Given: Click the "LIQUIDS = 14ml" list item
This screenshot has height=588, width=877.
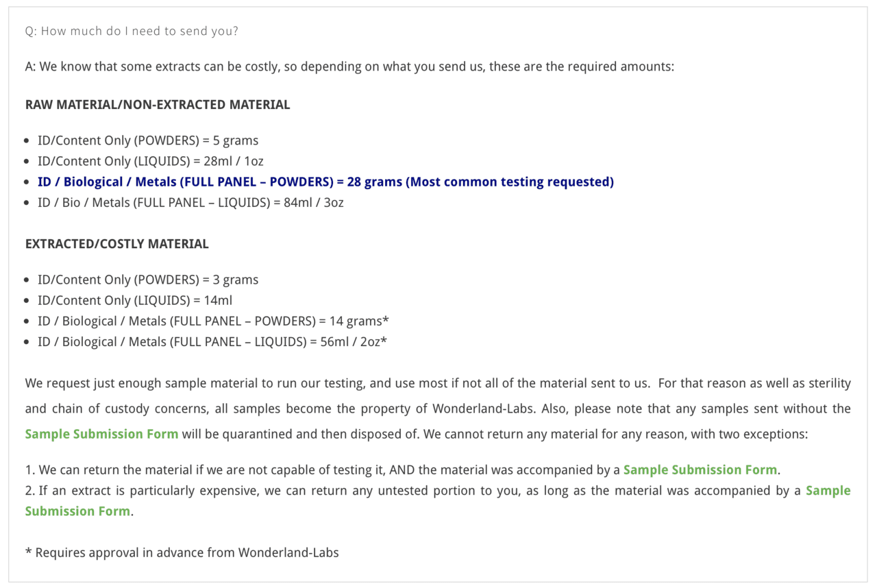Looking at the screenshot, I should [136, 300].
